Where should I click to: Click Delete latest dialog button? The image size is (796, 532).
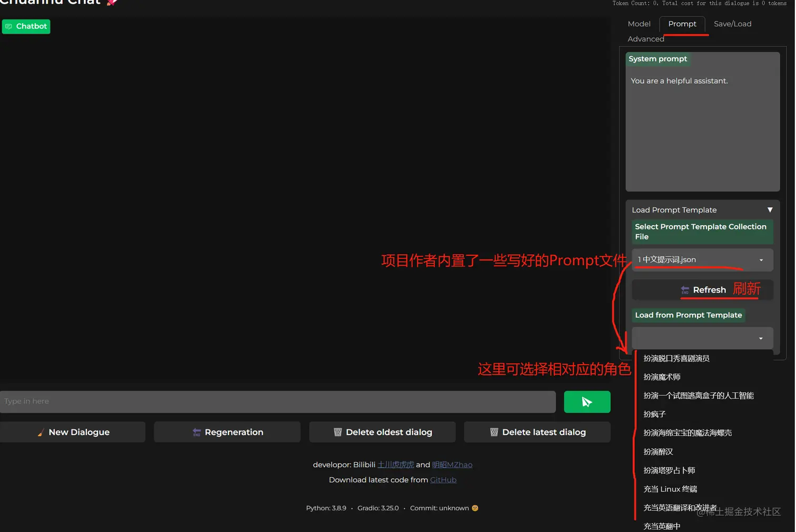tap(537, 432)
